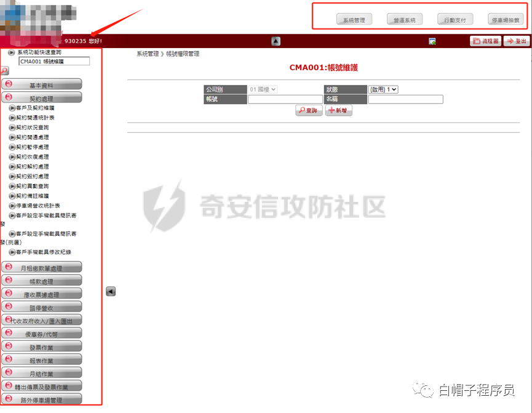Expand the 臨停營收 section

point(41,307)
